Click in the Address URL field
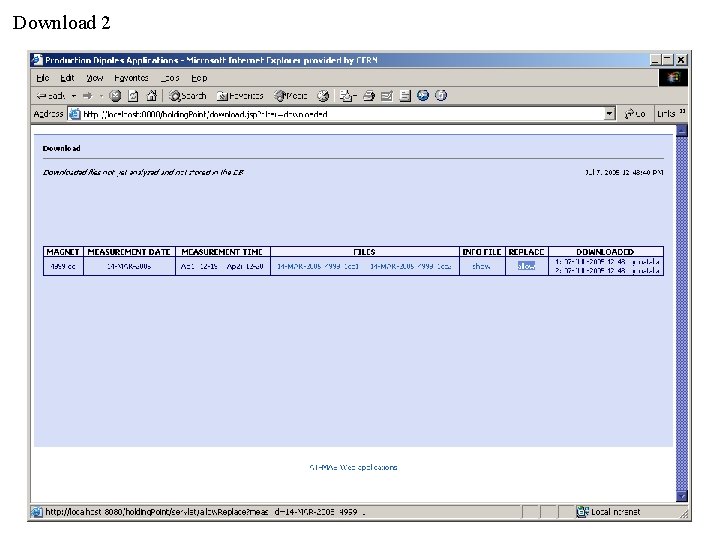720x540 pixels. (342, 114)
